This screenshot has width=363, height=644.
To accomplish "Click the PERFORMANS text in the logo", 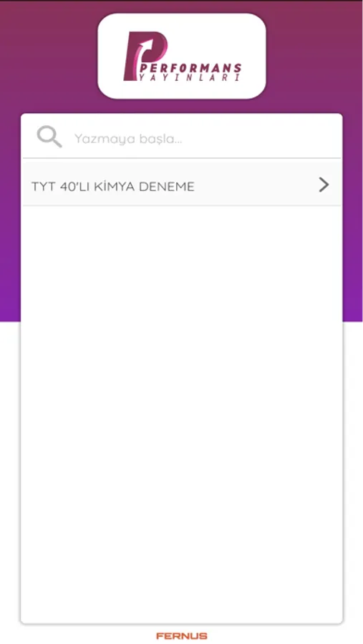I will click(190, 68).
